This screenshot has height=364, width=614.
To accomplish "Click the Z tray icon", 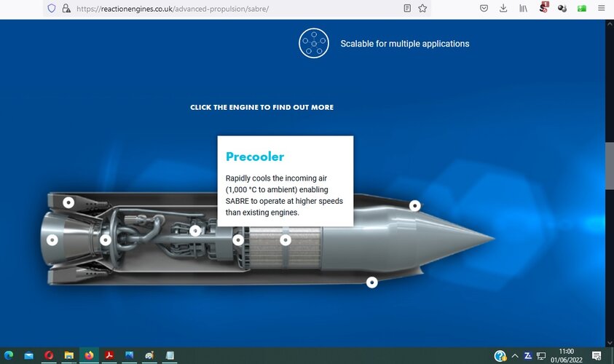I will pyautogui.click(x=528, y=356).
